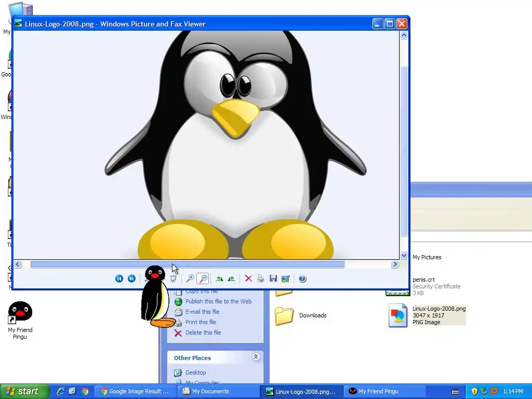The height and width of the screenshot is (399, 532).
Task: Select penis.crt Security Certificate file
Action: pyautogui.click(x=436, y=286)
